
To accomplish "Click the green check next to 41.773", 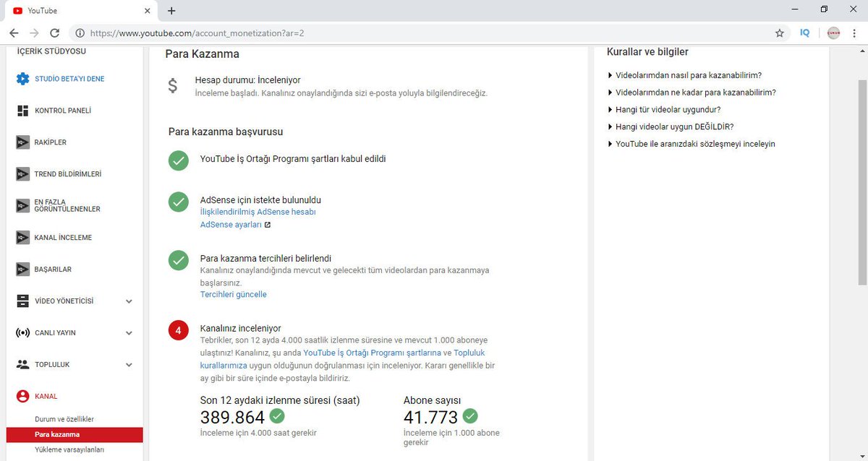I will [x=470, y=415].
